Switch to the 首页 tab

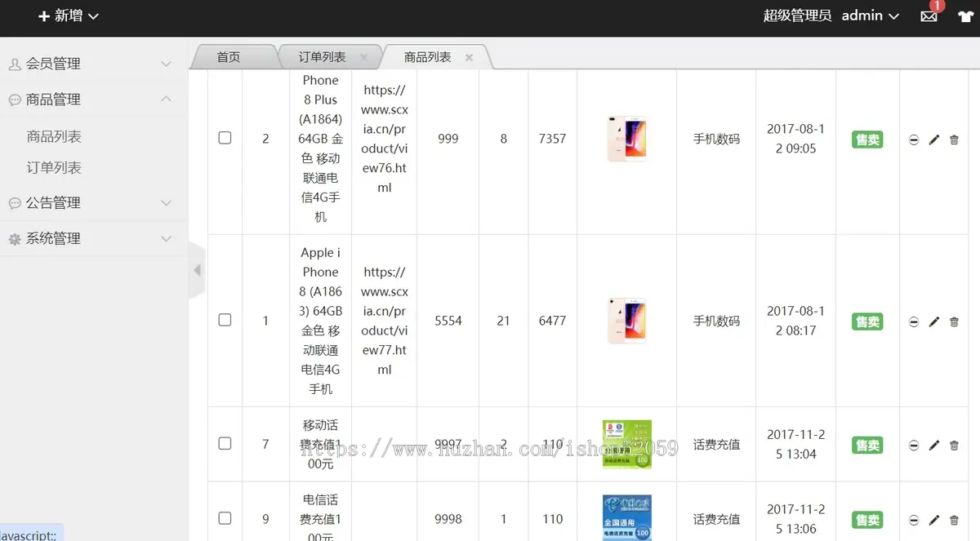tap(229, 57)
